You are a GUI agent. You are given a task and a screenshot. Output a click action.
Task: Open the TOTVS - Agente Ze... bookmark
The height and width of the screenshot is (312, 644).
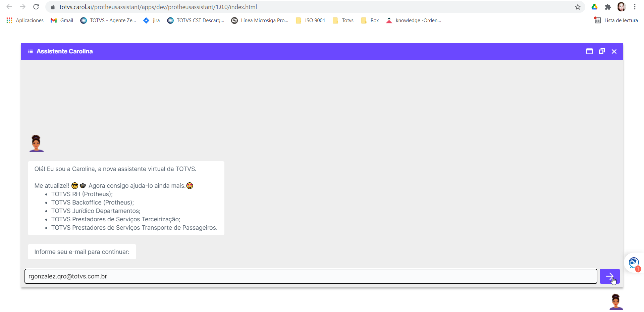pyautogui.click(x=108, y=20)
